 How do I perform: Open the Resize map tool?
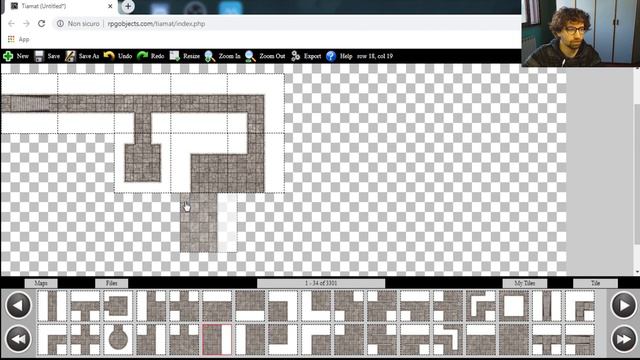click(x=184, y=56)
